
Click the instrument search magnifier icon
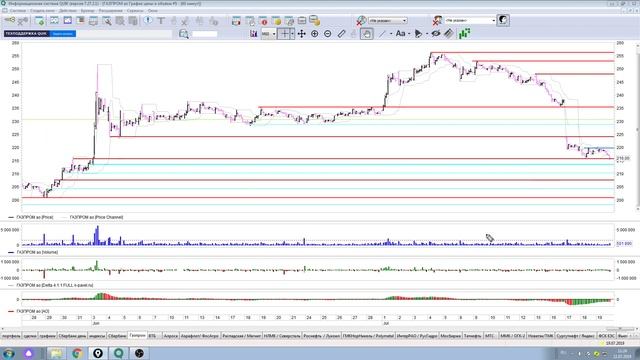point(184,34)
